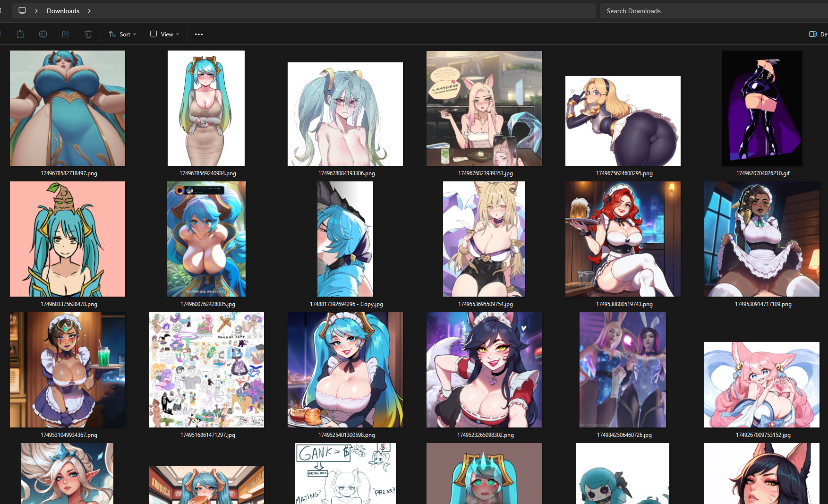The width and height of the screenshot is (828, 504).
Task: Open the Downloads breadcrumb in the address bar
Action: coord(63,11)
